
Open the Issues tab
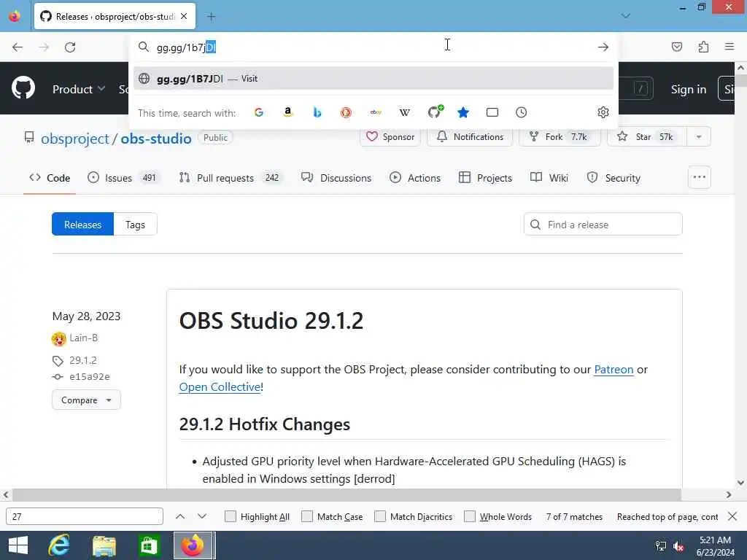point(124,178)
